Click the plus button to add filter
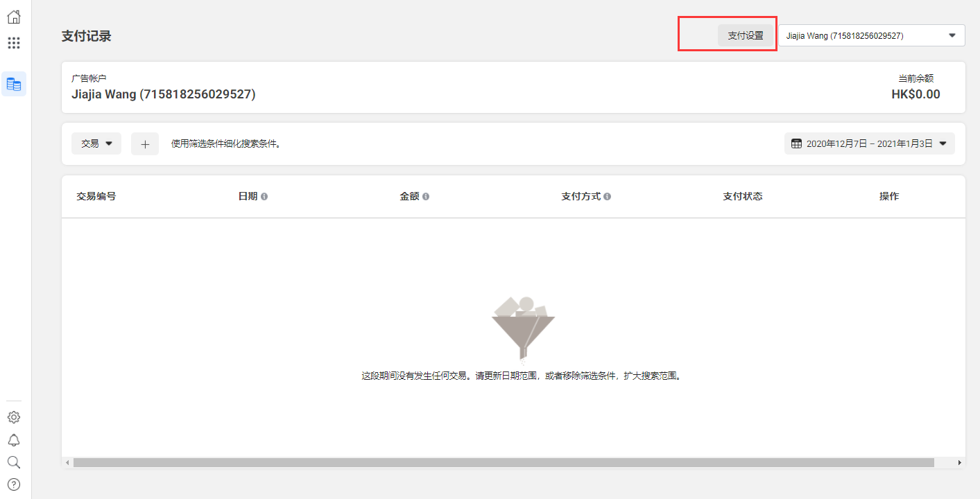The image size is (980, 499). tap(145, 144)
